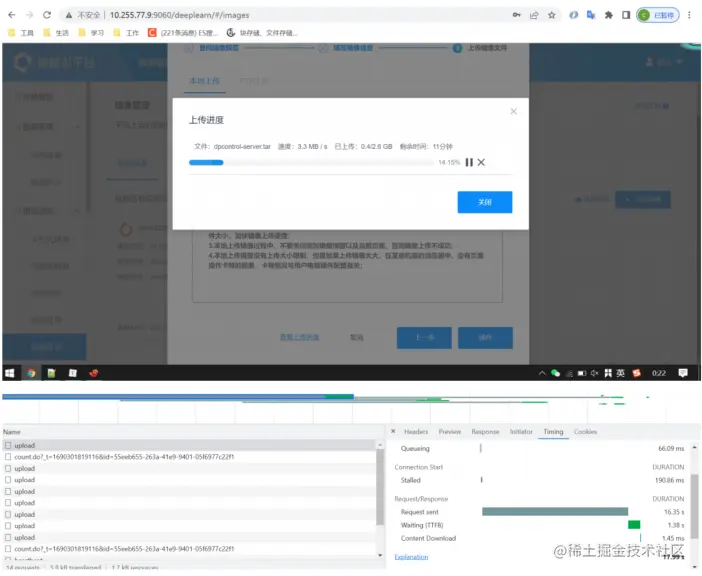This screenshot has width=702, height=576.
Task: Open the (221条消息) bookmark
Action: 183,33
